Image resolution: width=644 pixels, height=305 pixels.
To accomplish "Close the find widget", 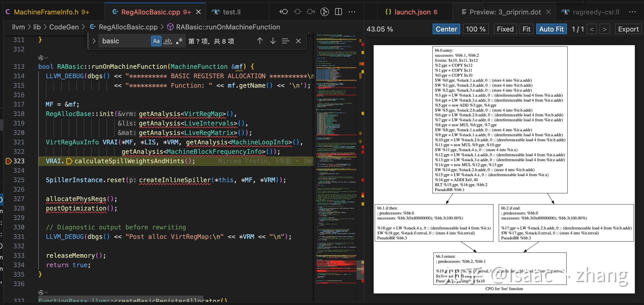I will coord(298,41).
